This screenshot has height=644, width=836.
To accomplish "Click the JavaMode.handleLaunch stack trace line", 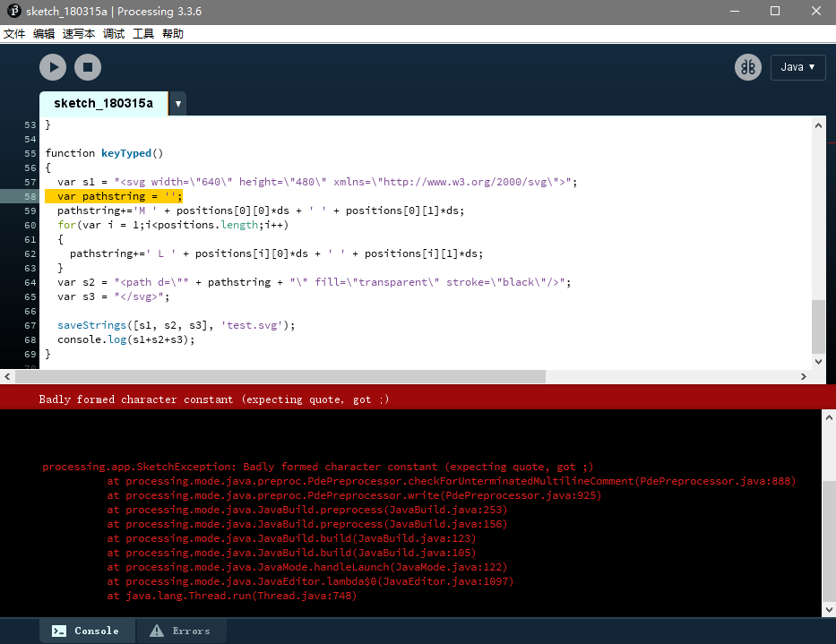I will 307,567.
